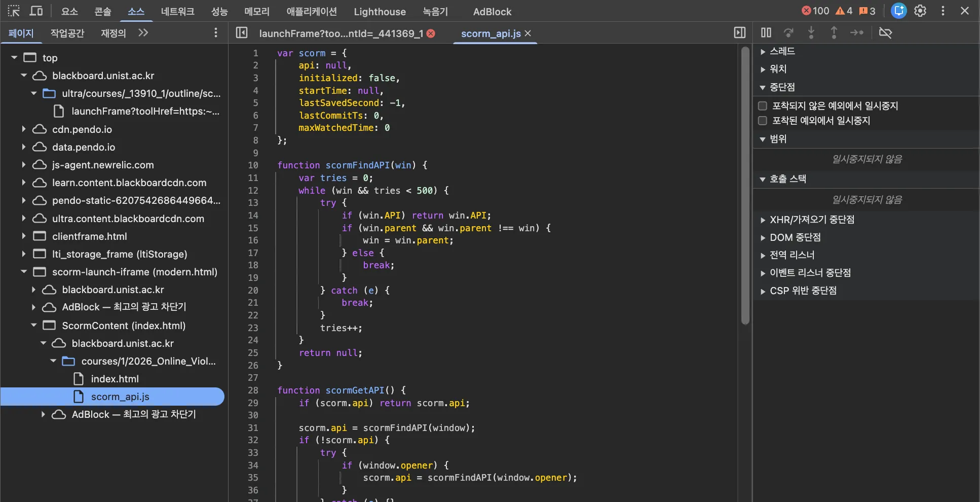
Task: Enable pause on uncaught exceptions checkbox
Action: coord(762,106)
